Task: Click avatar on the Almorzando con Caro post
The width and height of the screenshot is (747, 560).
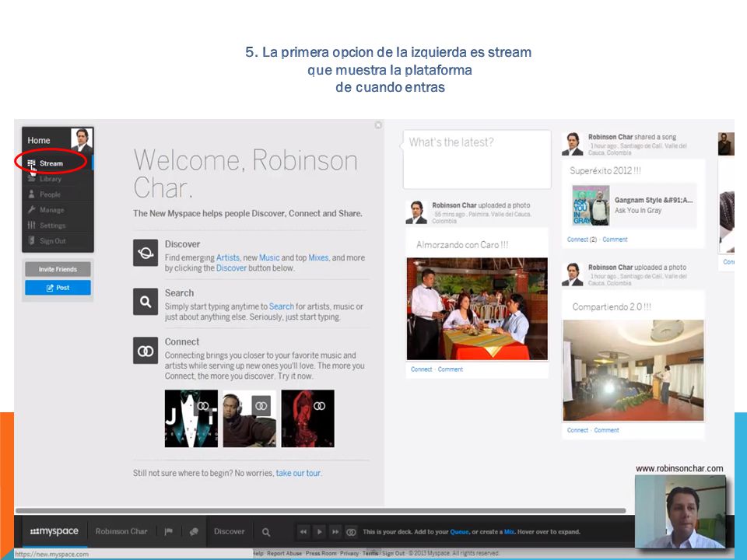Action: [x=416, y=212]
